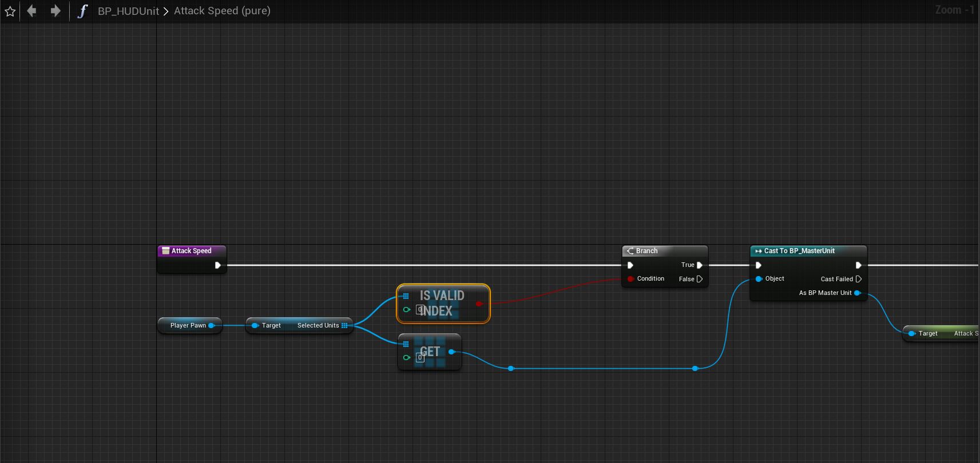The width and height of the screenshot is (980, 463).
Task: Click the True execution pin on Branch
Action: click(x=700, y=265)
